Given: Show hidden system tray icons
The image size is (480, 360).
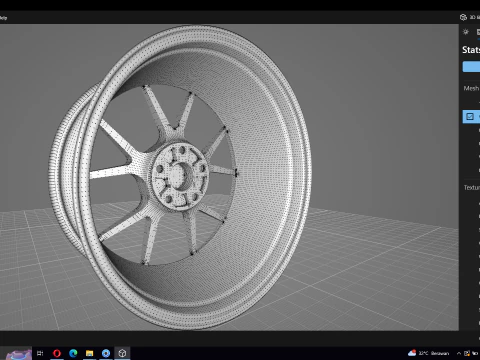Looking at the screenshot, I should pos(459,353).
